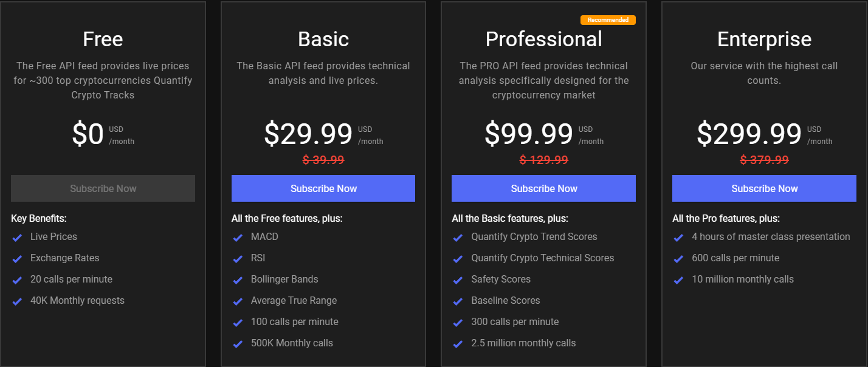Viewport: 868px width, 367px height.
Task: Subscribe to the Basic plan
Action: click(x=323, y=188)
